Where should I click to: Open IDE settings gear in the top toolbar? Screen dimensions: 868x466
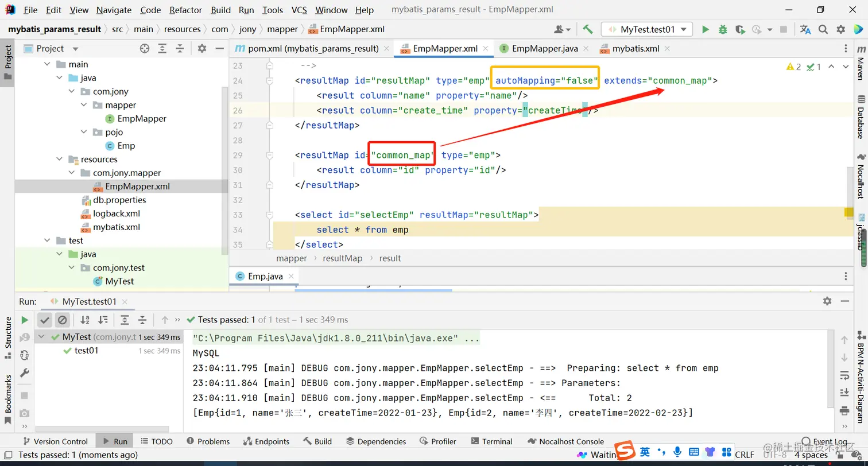pos(840,29)
